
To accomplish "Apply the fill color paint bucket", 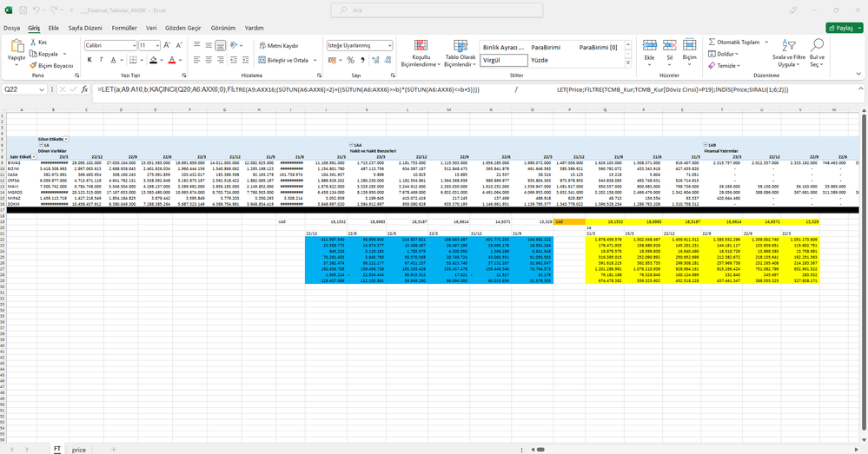I will point(153,60).
